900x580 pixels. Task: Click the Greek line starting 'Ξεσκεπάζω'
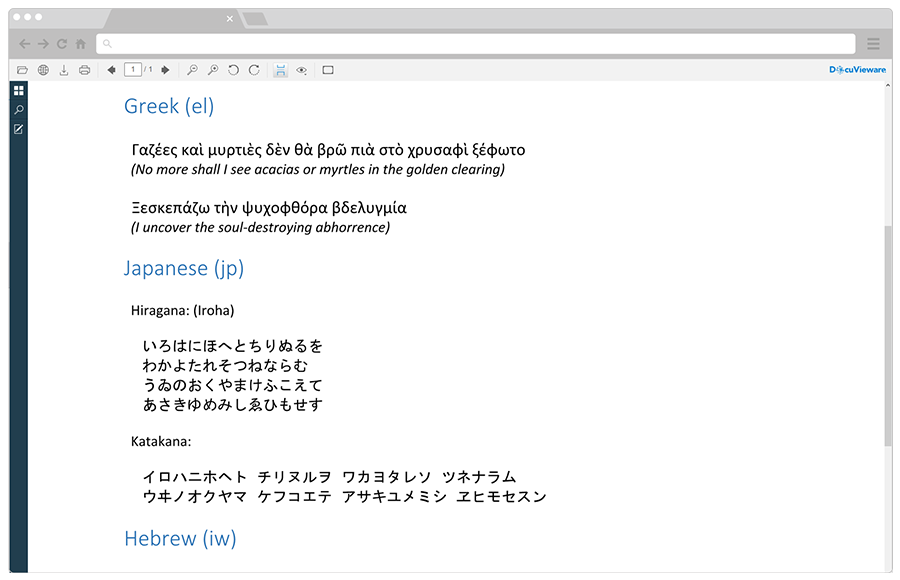(x=269, y=208)
